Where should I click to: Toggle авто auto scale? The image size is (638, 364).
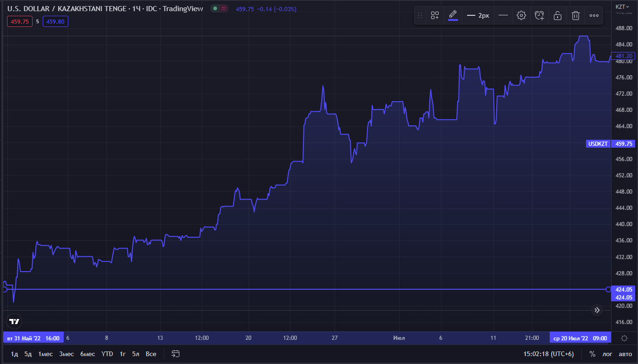(x=625, y=354)
